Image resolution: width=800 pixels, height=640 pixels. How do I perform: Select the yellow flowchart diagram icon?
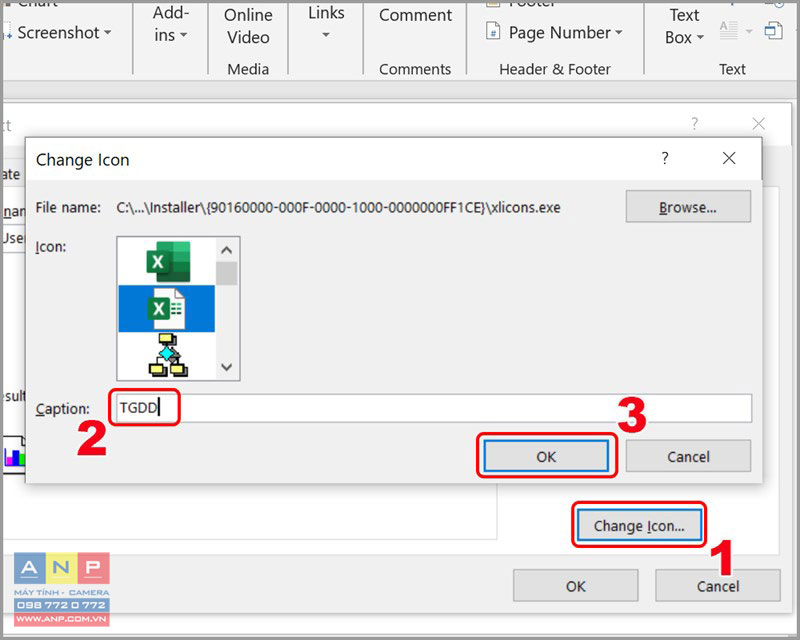coord(168,355)
